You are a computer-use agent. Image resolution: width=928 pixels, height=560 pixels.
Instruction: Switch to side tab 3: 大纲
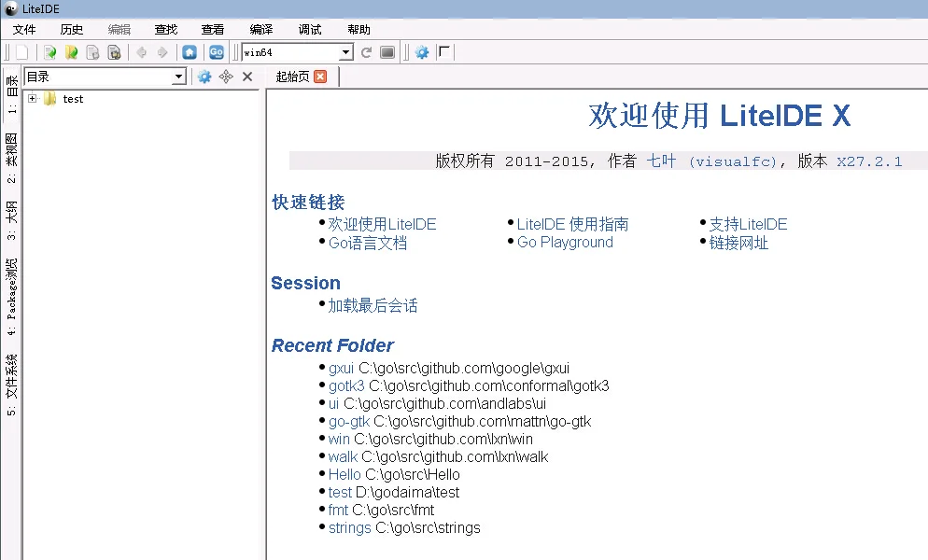tap(12, 221)
